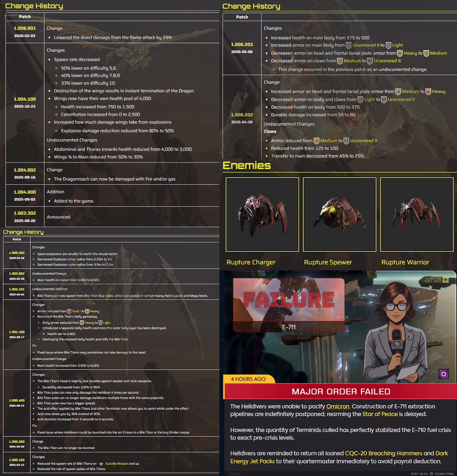Open patch 1.001.100 link

17,332
